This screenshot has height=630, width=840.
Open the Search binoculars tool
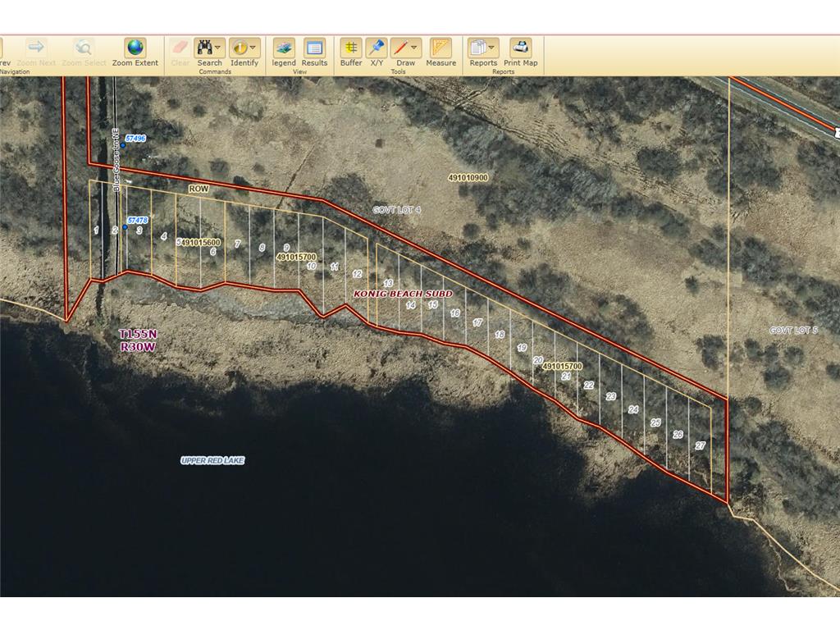tap(205, 48)
